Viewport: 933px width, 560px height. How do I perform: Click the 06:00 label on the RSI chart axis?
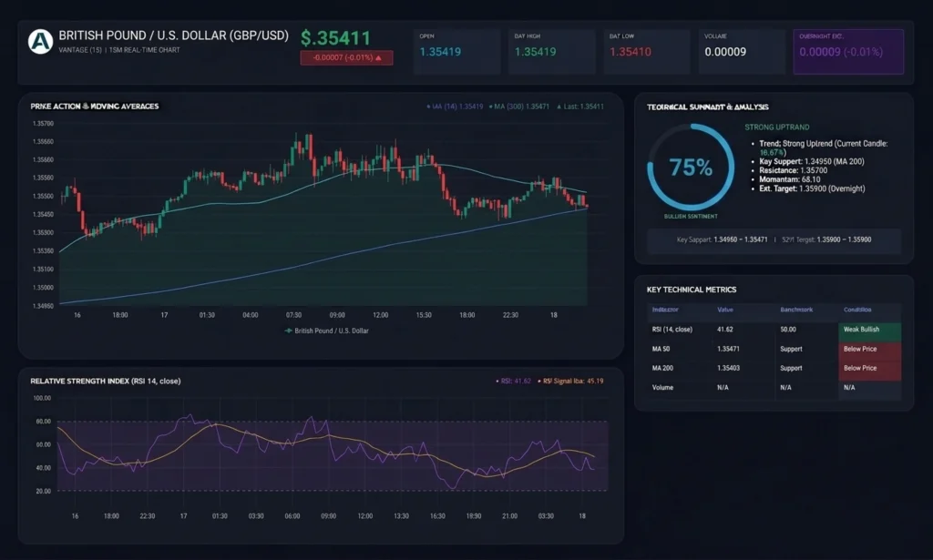click(x=292, y=516)
